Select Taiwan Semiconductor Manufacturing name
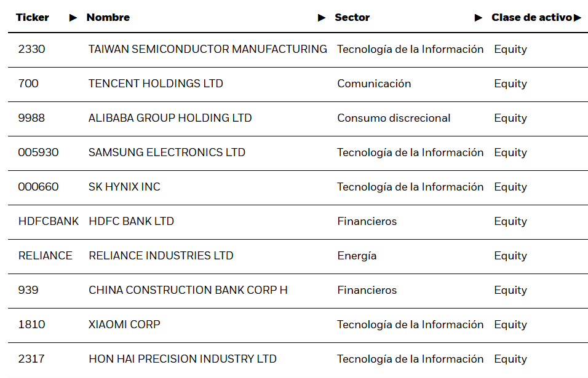 point(207,49)
